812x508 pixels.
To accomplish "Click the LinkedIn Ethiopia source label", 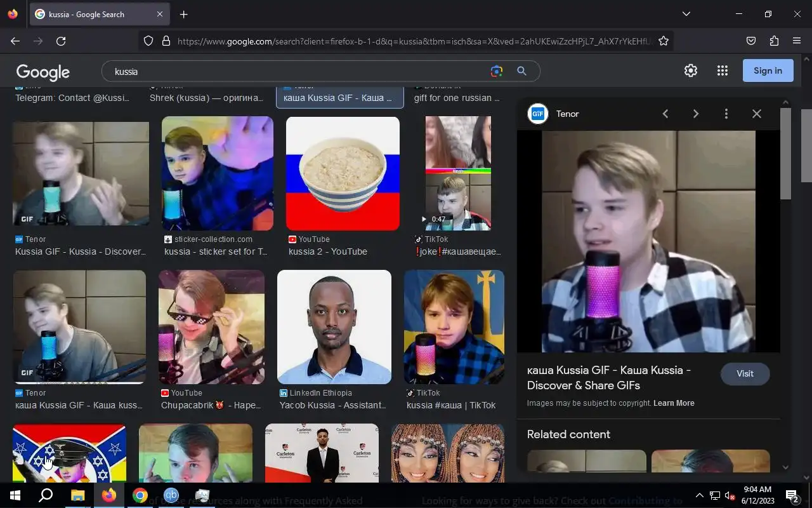I will (x=320, y=393).
